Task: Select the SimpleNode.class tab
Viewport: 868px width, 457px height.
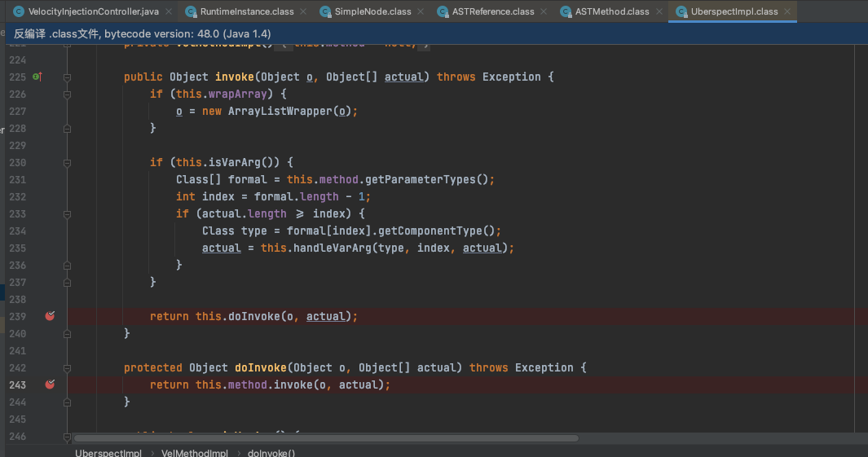Action: (372, 11)
